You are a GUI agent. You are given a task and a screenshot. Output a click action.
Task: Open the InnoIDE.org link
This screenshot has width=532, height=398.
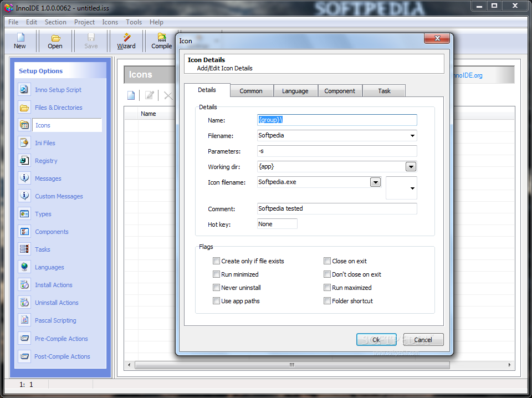pyautogui.click(x=467, y=75)
